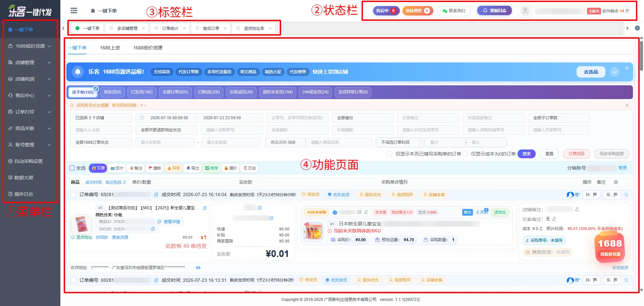The height and width of the screenshot is (306, 644).
Task: Open the 1688上货 sub-tab
Action: pyautogui.click(x=110, y=48)
